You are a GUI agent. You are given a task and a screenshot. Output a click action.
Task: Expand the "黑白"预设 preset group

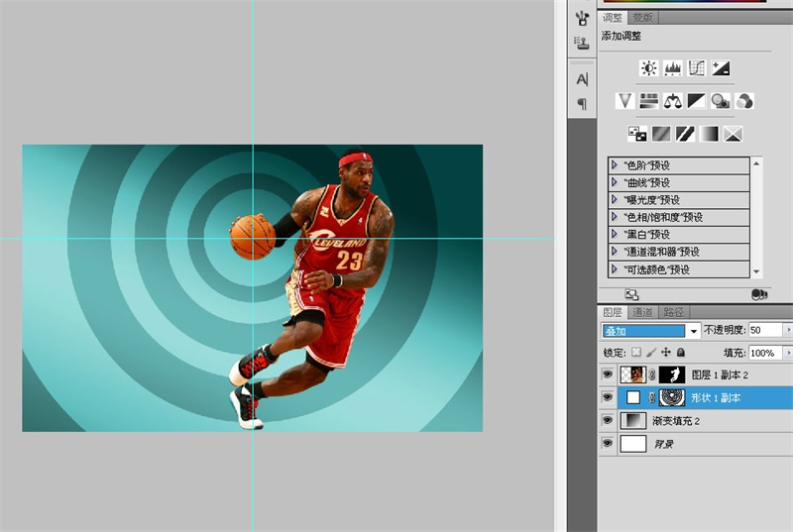pyautogui.click(x=615, y=235)
